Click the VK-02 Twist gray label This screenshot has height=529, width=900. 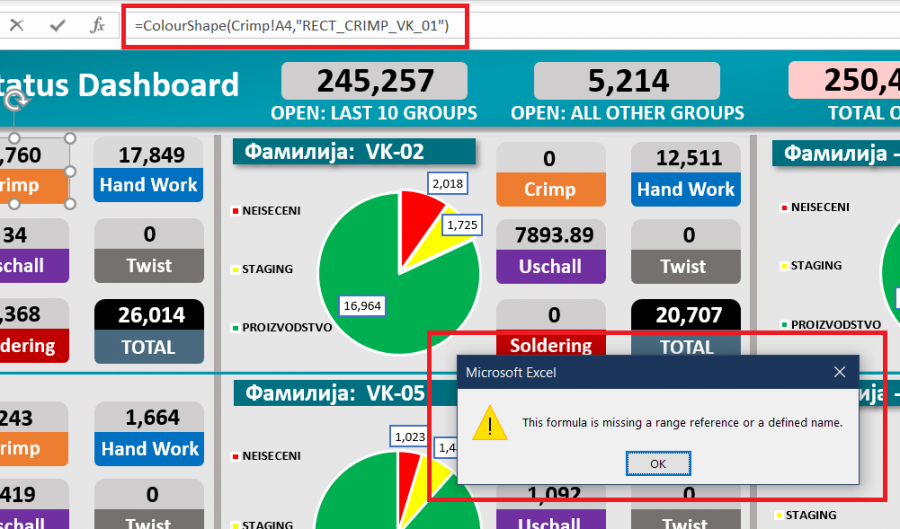686,267
